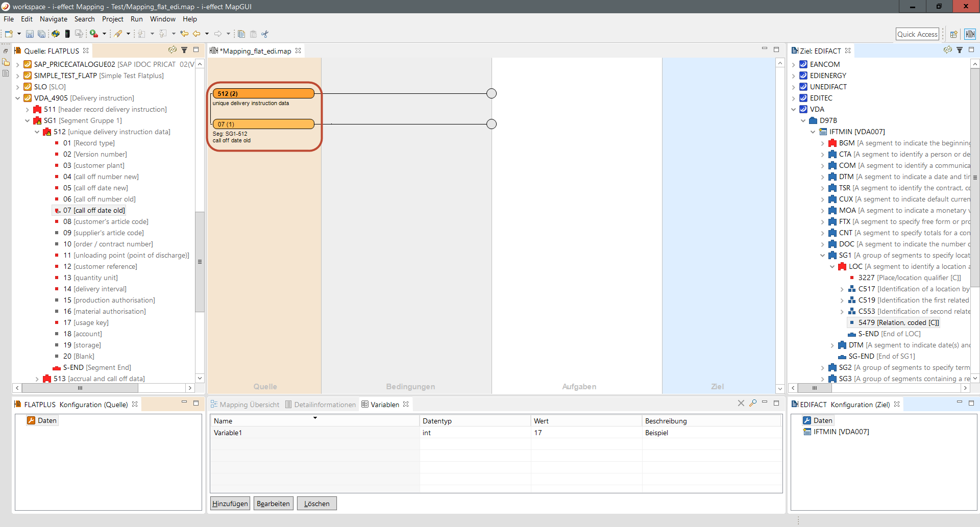Screen dimensions: 980x527
Task: Click the filter funnel in Quelle panel
Action: pyautogui.click(x=184, y=50)
